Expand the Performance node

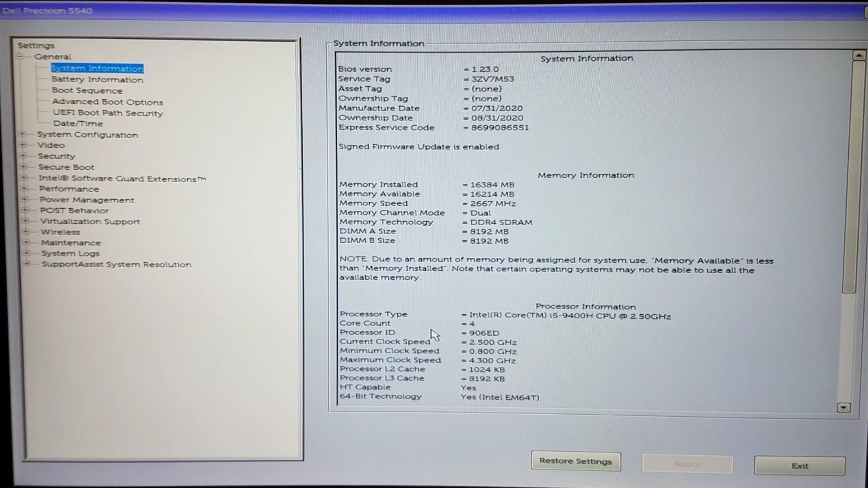pyautogui.click(x=24, y=188)
